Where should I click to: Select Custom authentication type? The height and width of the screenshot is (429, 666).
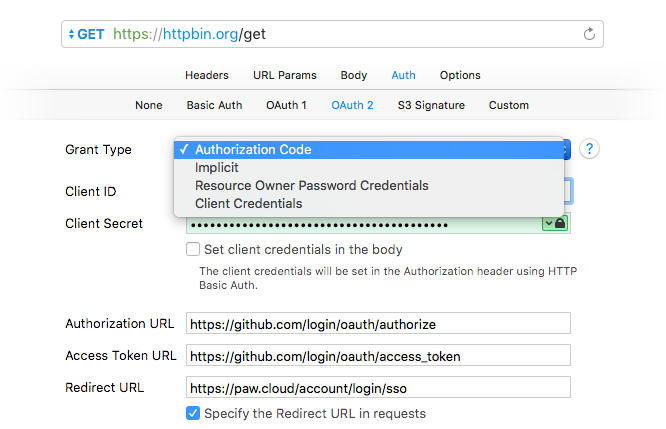tap(509, 105)
